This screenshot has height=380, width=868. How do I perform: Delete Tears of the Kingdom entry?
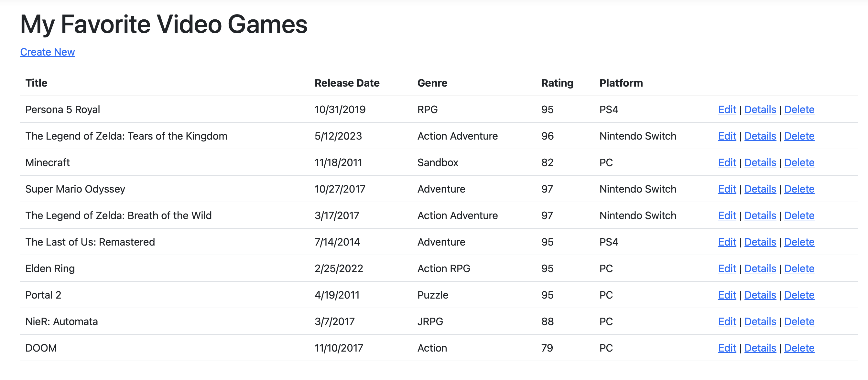pyautogui.click(x=799, y=136)
